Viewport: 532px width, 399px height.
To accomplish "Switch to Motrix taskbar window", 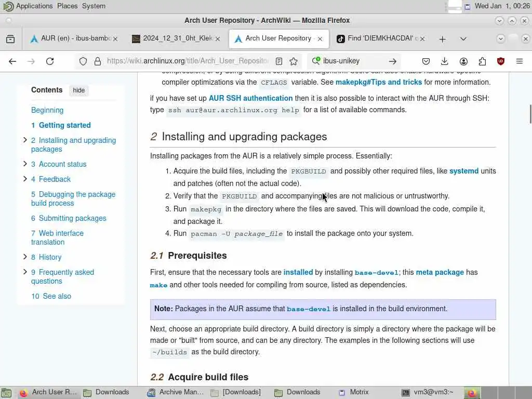I will click(354, 393).
